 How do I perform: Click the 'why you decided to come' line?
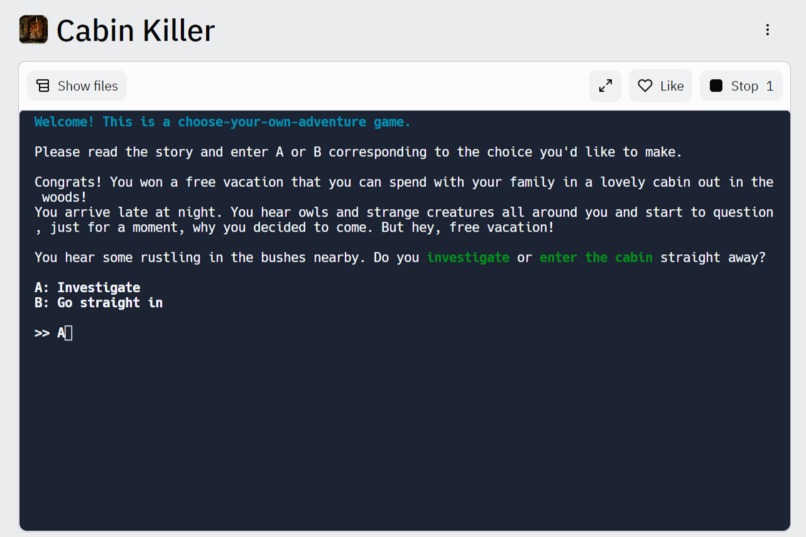click(295, 228)
